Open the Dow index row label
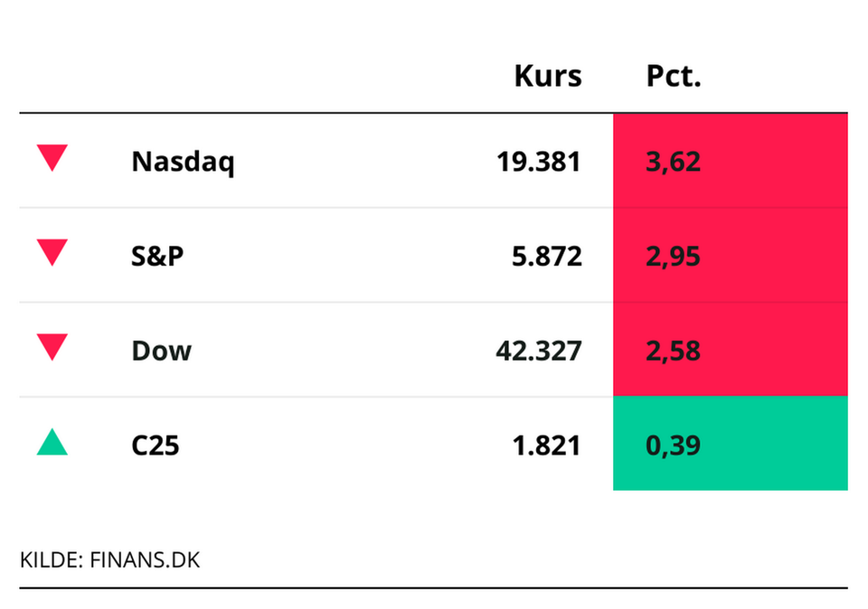Viewport: 868px width, 609px height. tap(162, 351)
